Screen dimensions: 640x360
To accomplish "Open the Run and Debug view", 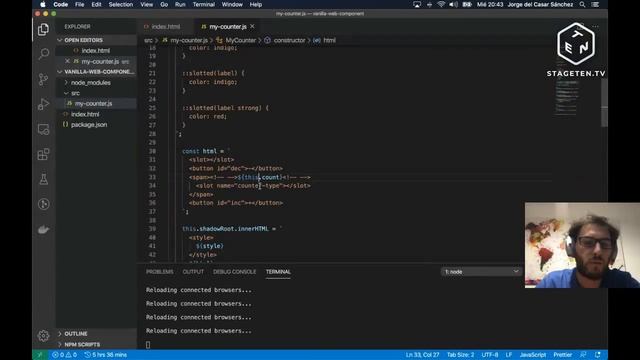I will 43,104.
